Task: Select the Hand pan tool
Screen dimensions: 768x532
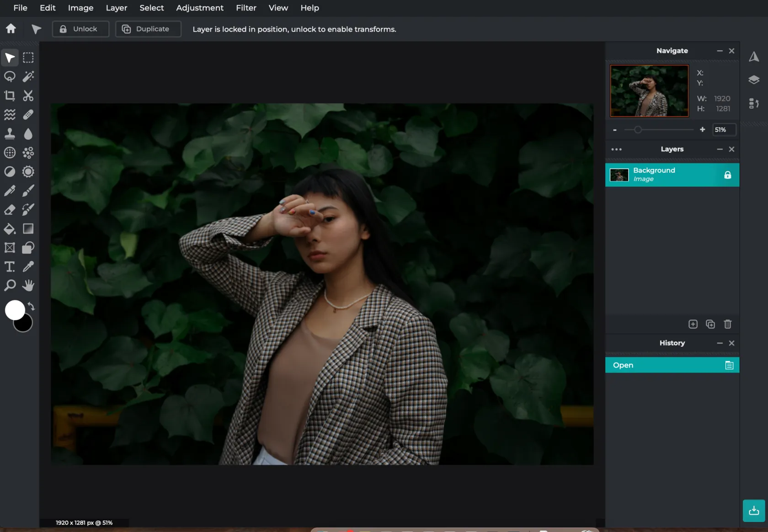Action: 28,286
